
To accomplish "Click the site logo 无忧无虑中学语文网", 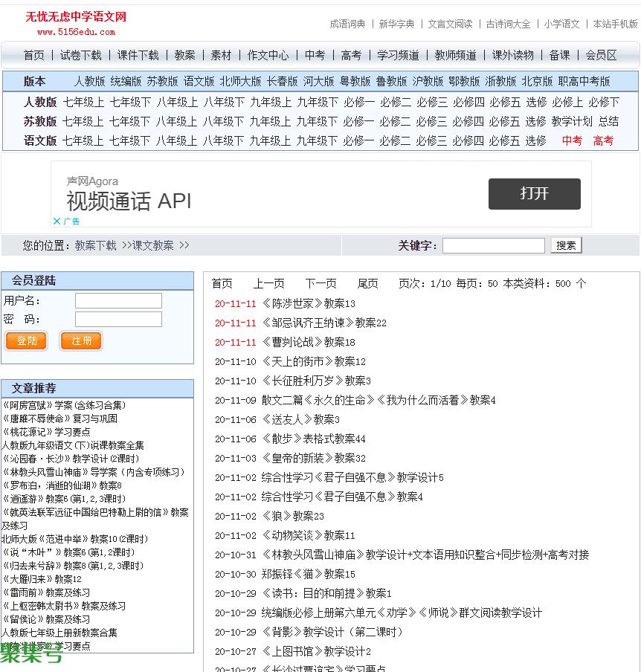I will point(76,17).
